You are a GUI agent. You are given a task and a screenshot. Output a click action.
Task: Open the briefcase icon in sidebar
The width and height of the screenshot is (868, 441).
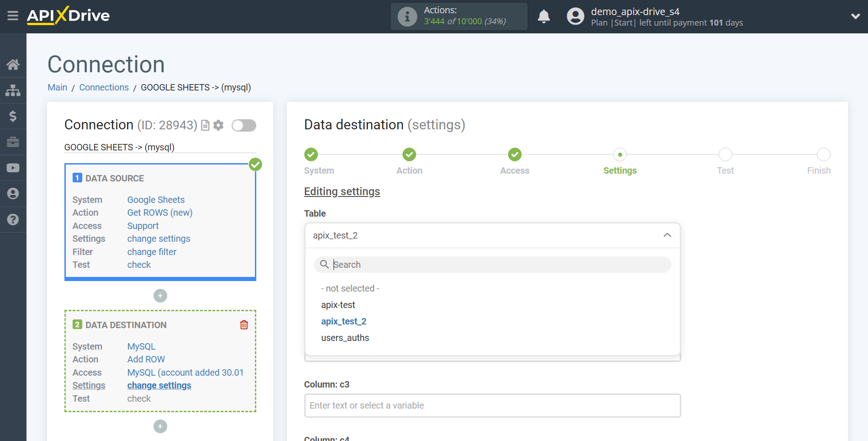click(13, 142)
